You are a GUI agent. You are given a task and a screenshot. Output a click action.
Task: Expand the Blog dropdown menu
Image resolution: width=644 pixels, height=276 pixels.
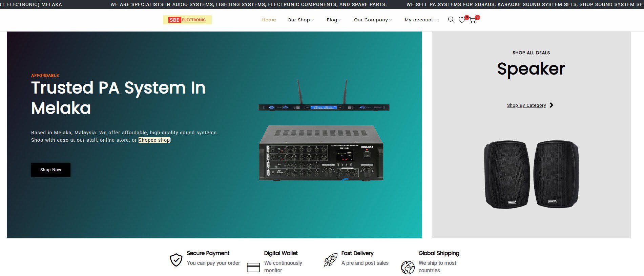coord(334,20)
